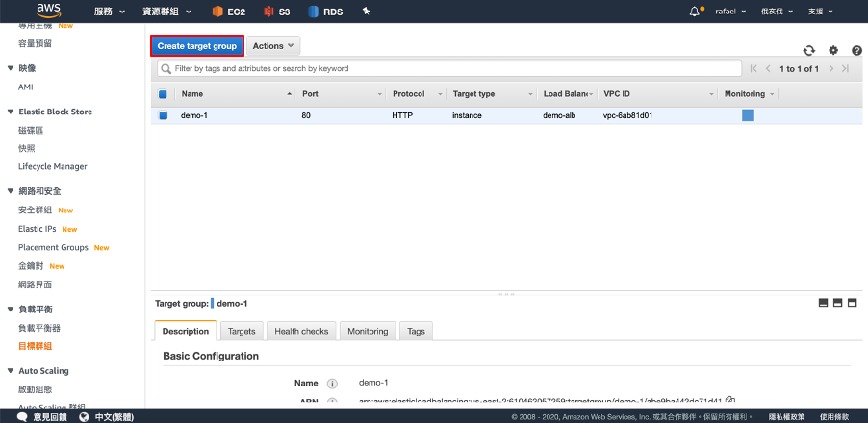Image resolution: width=868 pixels, height=423 pixels.
Task: Open the rafael account dropdown
Action: [x=730, y=12]
